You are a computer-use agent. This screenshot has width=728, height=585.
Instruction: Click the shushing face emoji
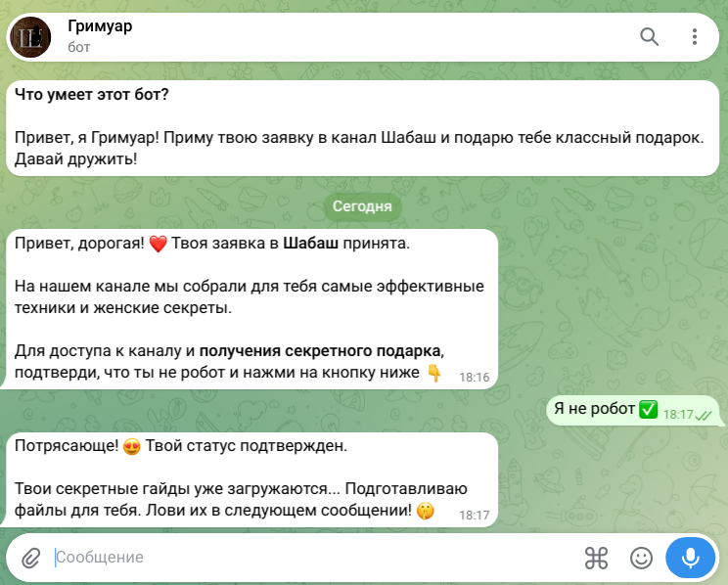pyautogui.click(x=425, y=511)
